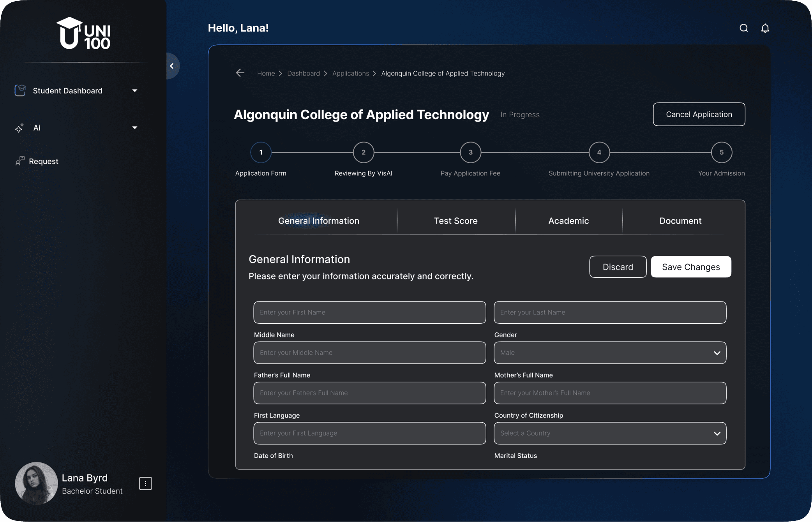The image size is (812, 522).
Task: Open the Country of Citizenship dropdown
Action: pos(610,433)
